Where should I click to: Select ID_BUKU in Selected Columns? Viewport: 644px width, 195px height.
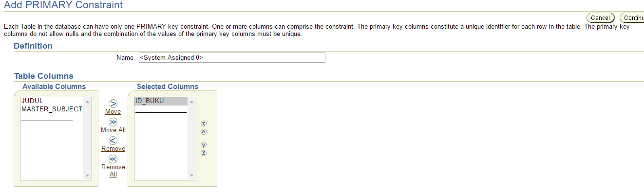[x=161, y=101]
